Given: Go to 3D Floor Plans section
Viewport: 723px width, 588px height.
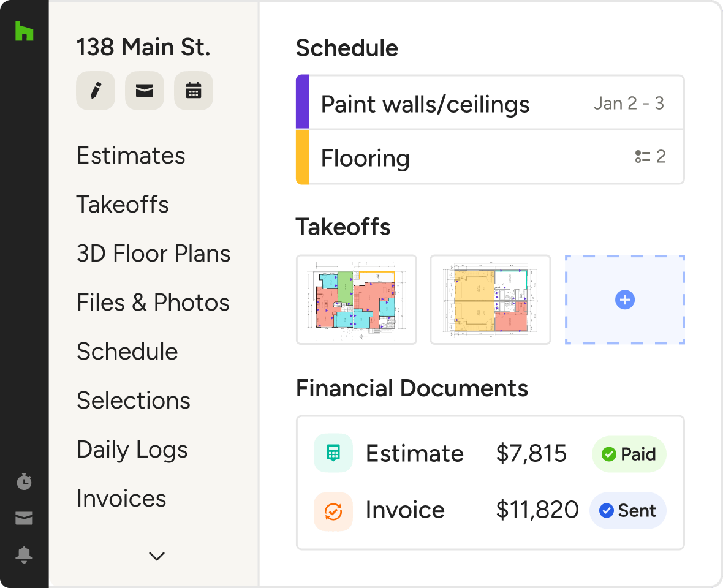Looking at the screenshot, I should point(153,254).
